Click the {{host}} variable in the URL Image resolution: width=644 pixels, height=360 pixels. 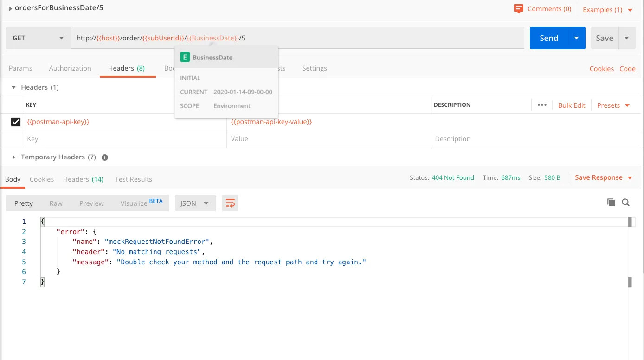coord(108,38)
